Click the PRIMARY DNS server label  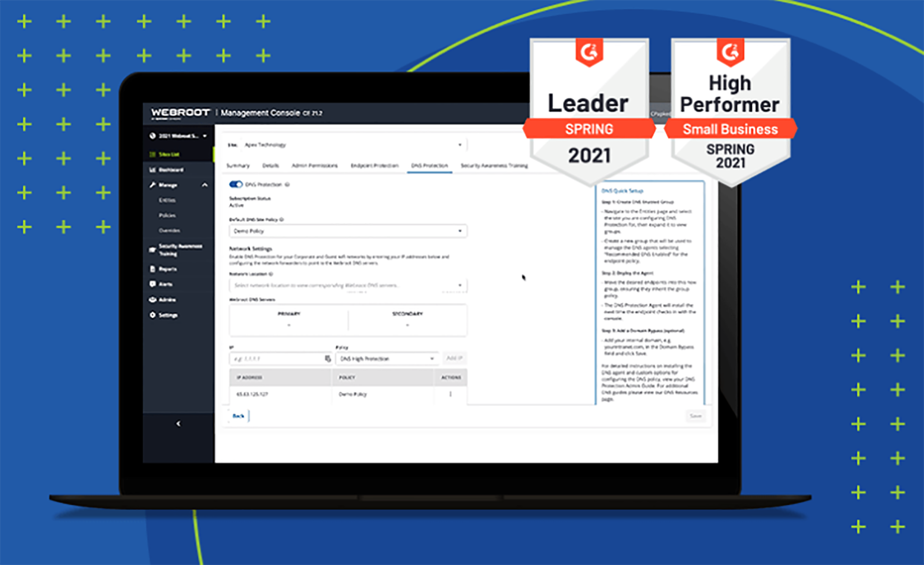point(289,314)
